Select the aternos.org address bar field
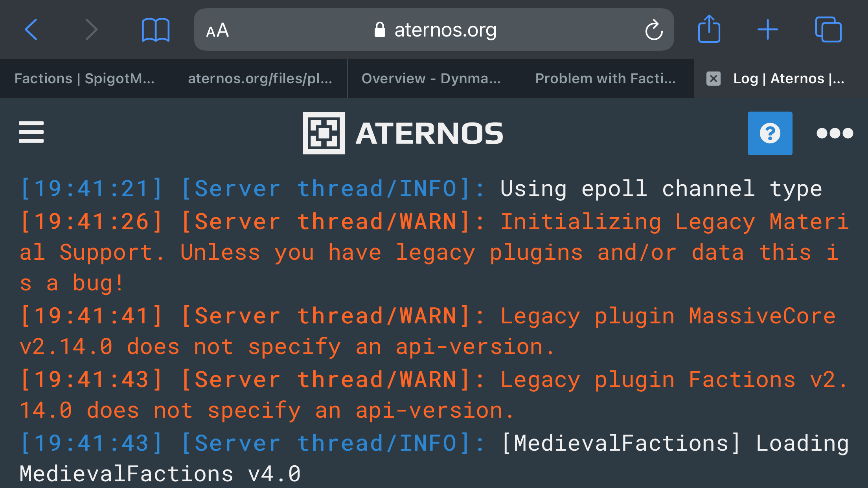Screen dimensions: 868x488 tap(434, 29)
